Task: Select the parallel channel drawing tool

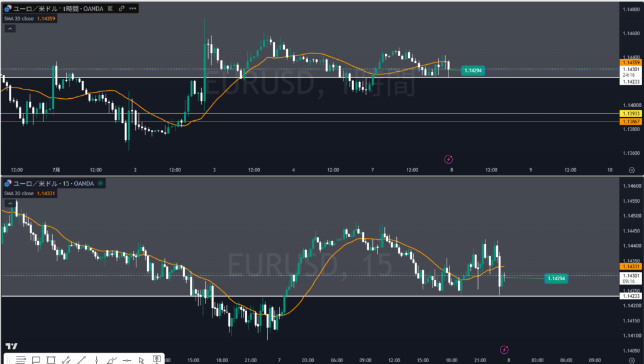Action: coord(66,360)
